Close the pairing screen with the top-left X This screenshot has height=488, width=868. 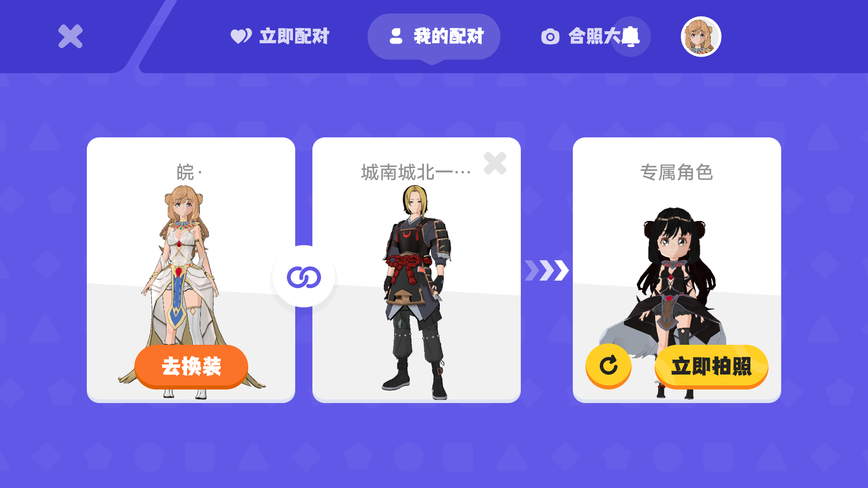click(x=71, y=36)
